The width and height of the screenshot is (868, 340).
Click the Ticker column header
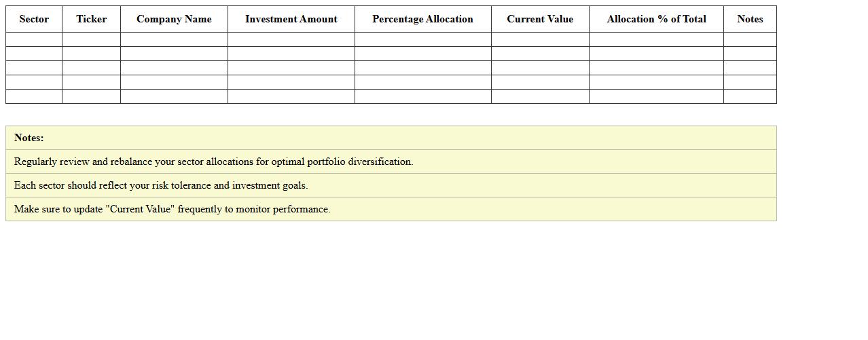tap(91, 19)
